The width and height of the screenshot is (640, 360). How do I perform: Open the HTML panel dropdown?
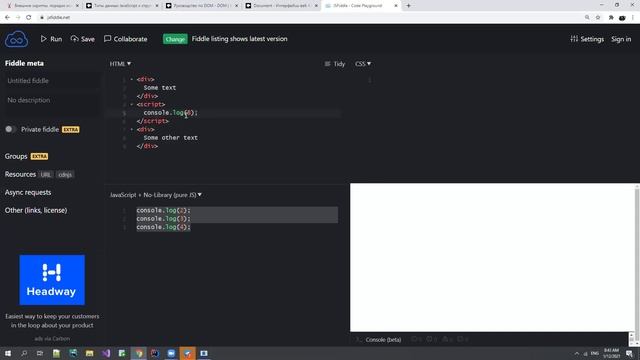(120, 64)
